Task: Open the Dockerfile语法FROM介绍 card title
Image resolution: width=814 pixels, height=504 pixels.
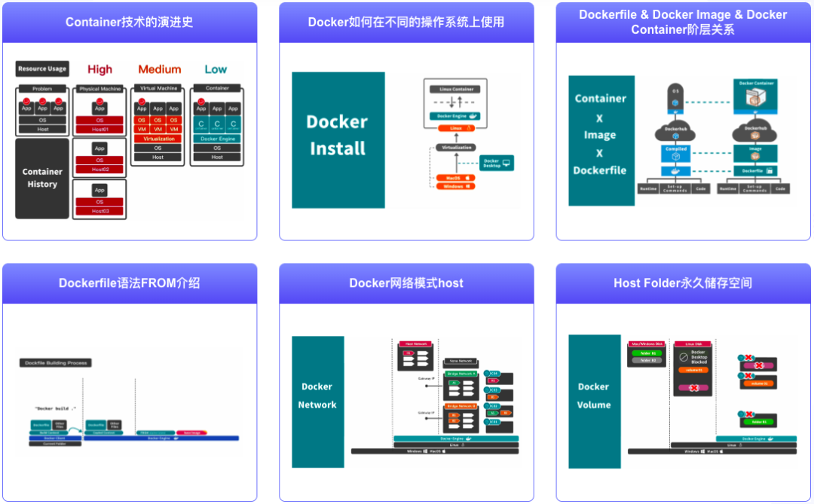Action: tap(130, 283)
